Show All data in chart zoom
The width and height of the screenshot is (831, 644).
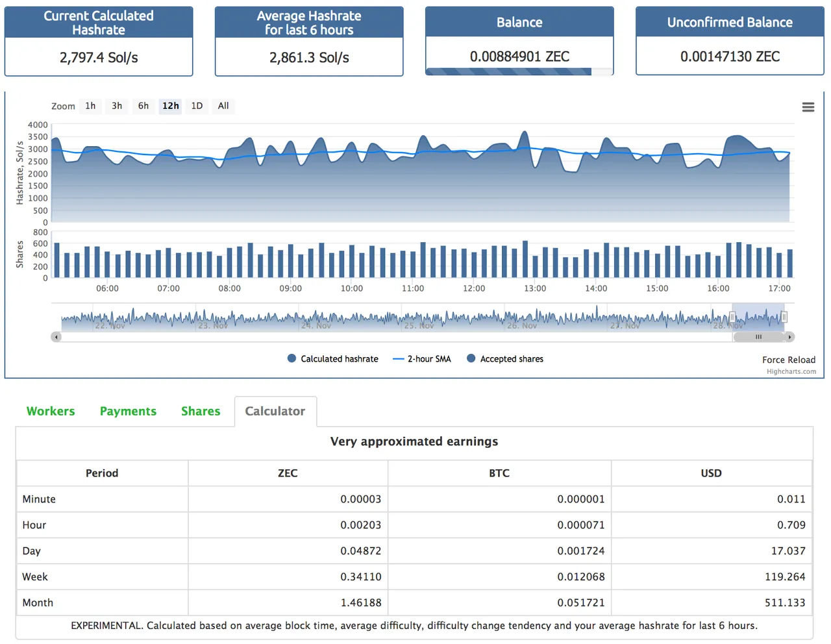[x=223, y=106]
